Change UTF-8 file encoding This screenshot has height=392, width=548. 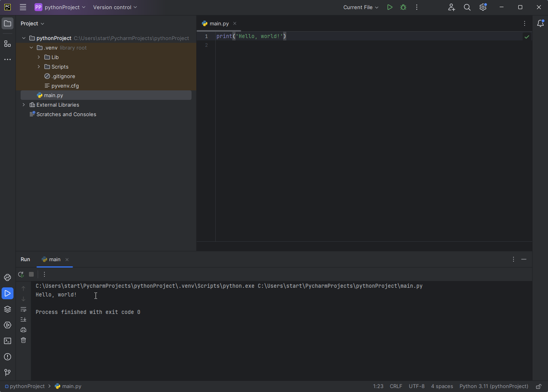[x=417, y=386]
